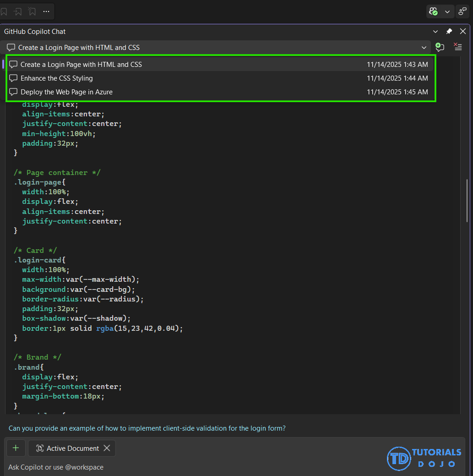Click the clear bookmarks icon
This screenshot has width=473, height=476.
point(32,11)
